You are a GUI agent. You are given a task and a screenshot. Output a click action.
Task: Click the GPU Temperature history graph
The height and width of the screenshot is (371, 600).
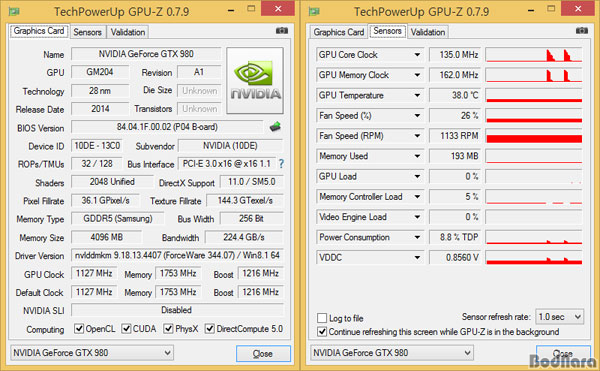pos(534,95)
